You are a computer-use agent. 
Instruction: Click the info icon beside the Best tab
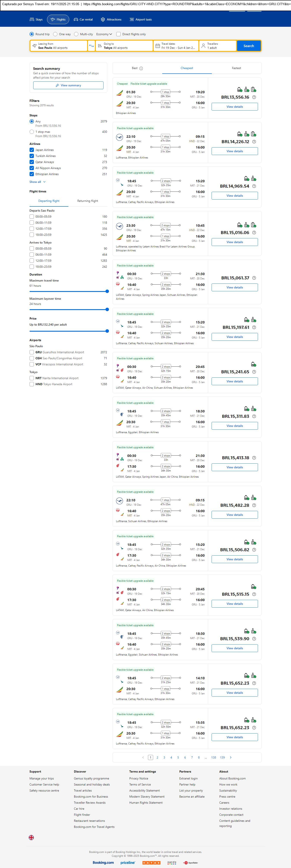(x=141, y=68)
